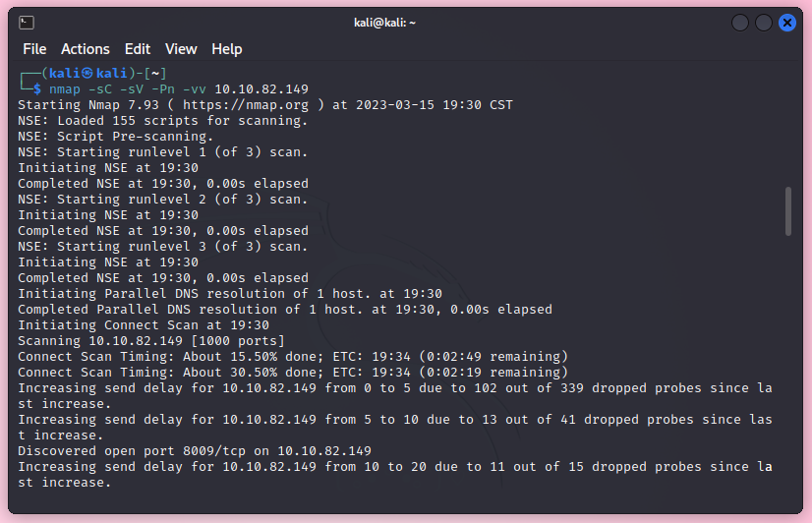Open the Actions menu
Viewport: 812px width, 523px height.
pos(86,49)
